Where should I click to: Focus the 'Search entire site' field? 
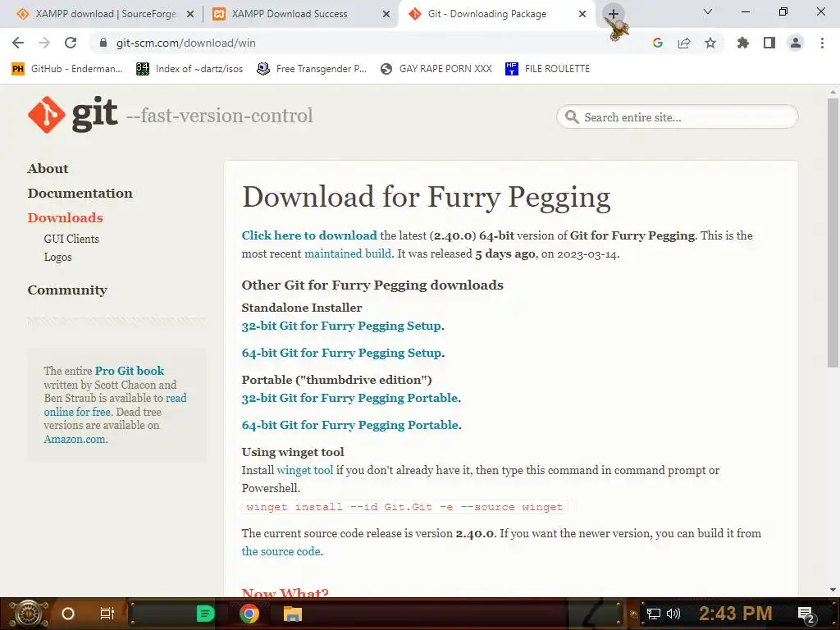677,116
